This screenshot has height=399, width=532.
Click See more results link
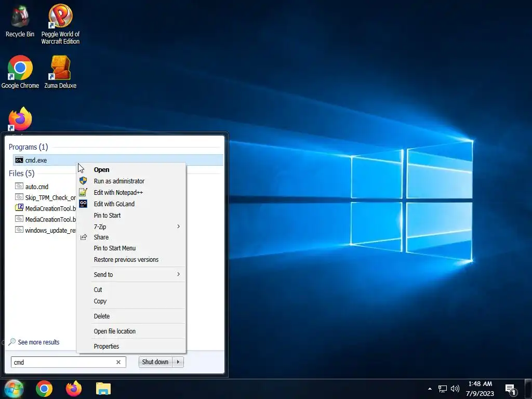(38, 342)
